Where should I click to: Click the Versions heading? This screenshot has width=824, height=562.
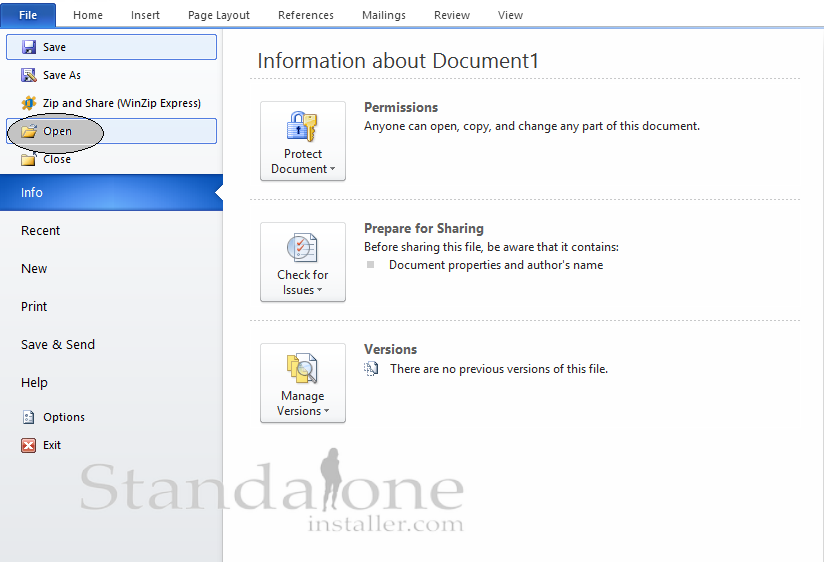tap(390, 349)
